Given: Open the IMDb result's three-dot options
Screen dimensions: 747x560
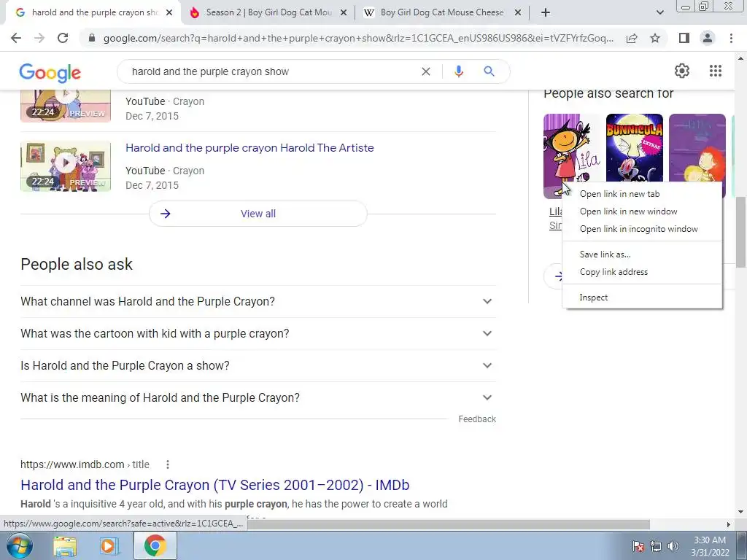Looking at the screenshot, I should pyautogui.click(x=168, y=464).
